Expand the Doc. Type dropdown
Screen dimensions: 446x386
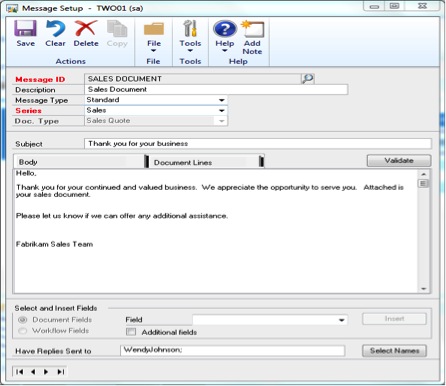click(222, 121)
